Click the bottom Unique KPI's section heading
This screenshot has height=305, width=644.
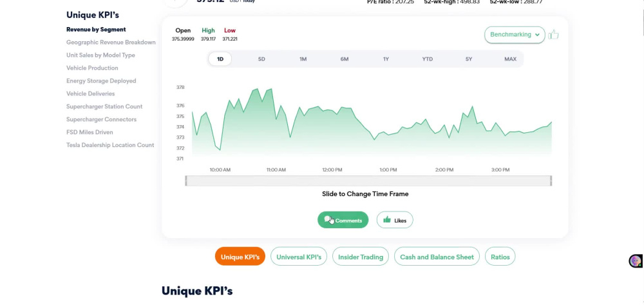197,291
